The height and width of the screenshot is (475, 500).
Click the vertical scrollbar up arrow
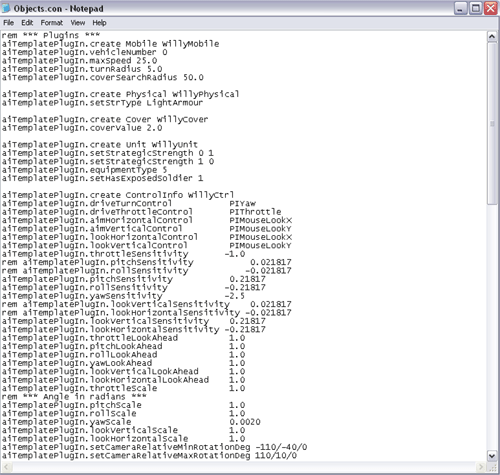[x=492, y=36]
